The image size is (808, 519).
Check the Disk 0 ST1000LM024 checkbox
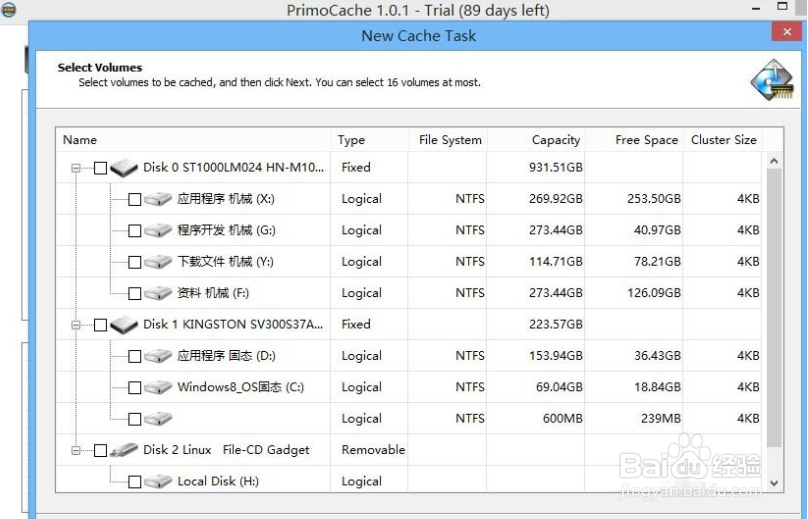100,168
